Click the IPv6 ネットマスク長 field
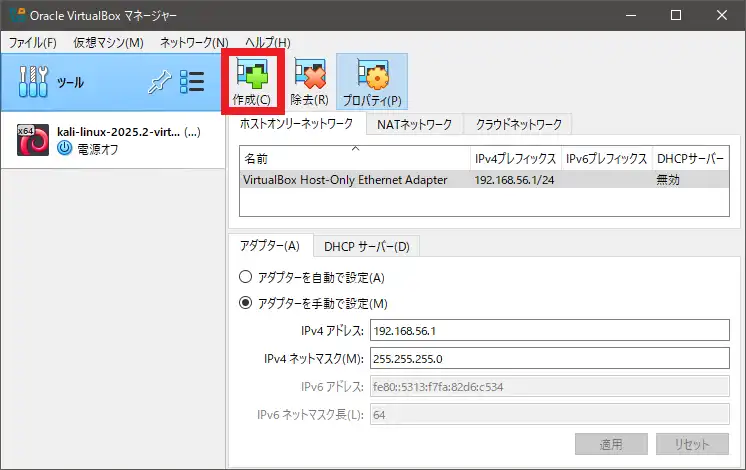This screenshot has width=746, height=470. [550, 414]
